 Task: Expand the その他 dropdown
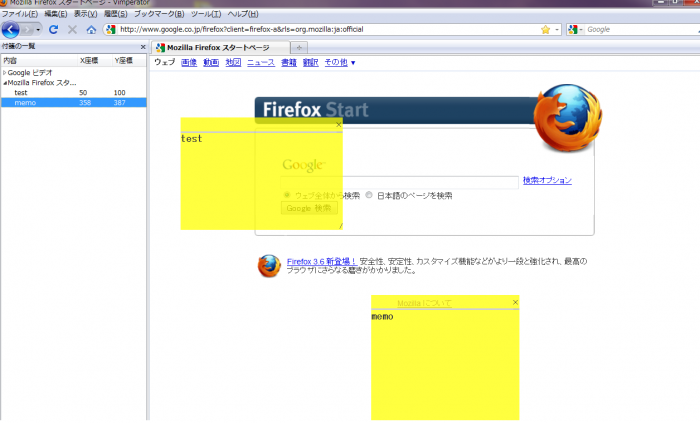tap(340, 62)
